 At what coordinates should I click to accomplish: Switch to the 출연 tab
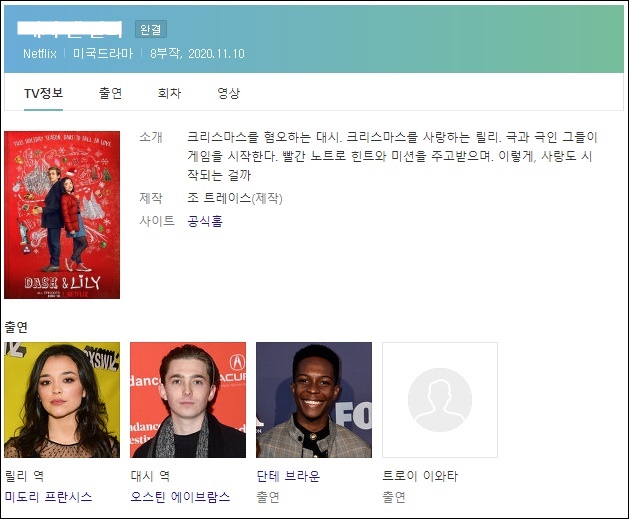click(x=110, y=93)
